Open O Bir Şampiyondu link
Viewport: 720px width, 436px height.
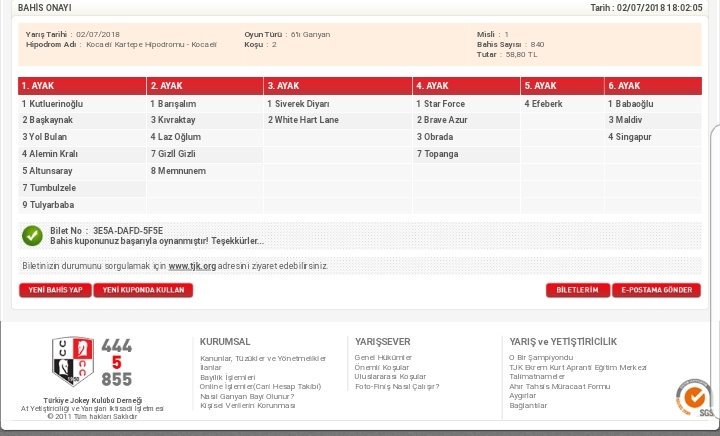click(x=541, y=358)
